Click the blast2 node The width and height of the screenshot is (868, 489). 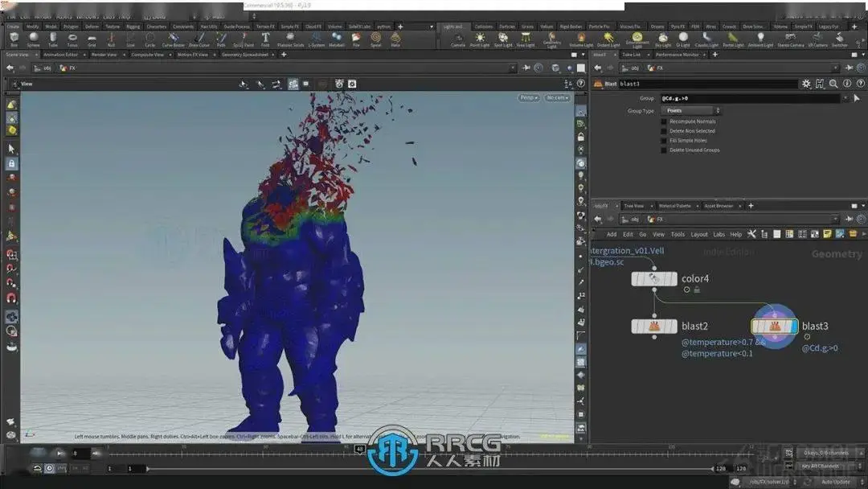653,327
